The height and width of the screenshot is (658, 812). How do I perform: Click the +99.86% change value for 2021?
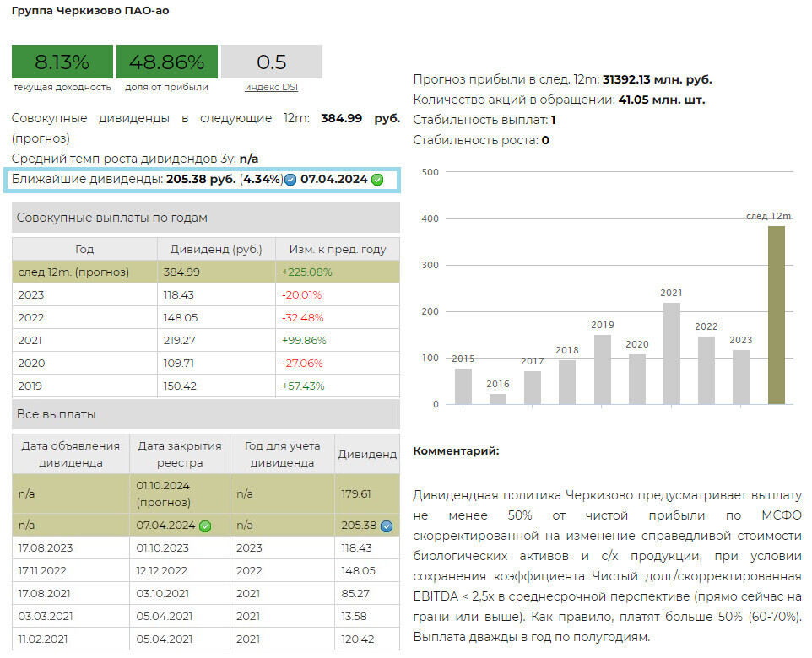tap(304, 340)
